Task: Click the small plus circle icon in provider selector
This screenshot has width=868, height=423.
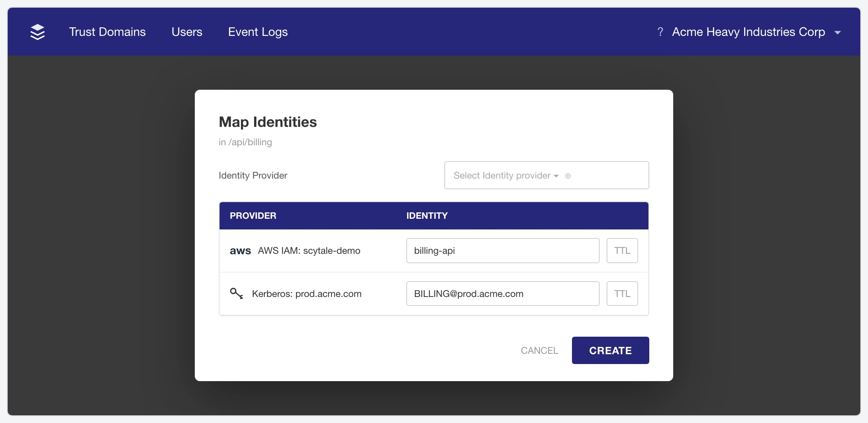Action: click(568, 176)
